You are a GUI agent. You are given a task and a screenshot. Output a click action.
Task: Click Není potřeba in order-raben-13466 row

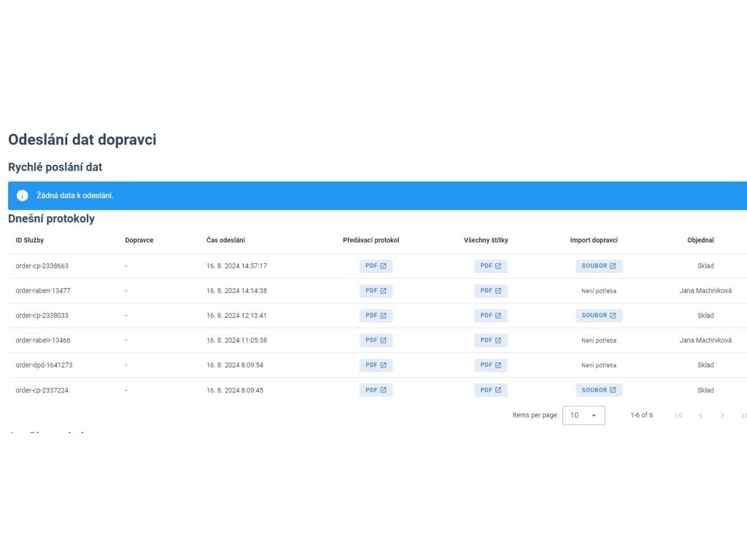pos(599,340)
